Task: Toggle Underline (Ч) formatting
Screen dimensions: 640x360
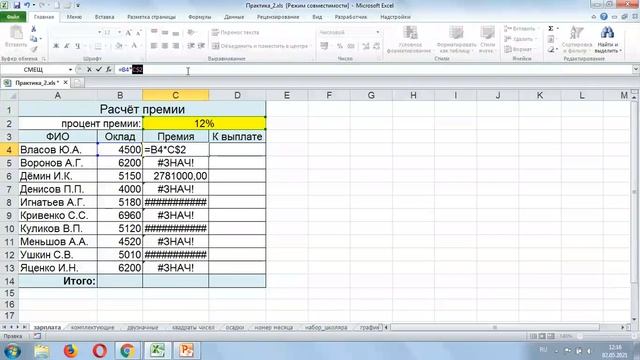Action: click(x=78, y=46)
